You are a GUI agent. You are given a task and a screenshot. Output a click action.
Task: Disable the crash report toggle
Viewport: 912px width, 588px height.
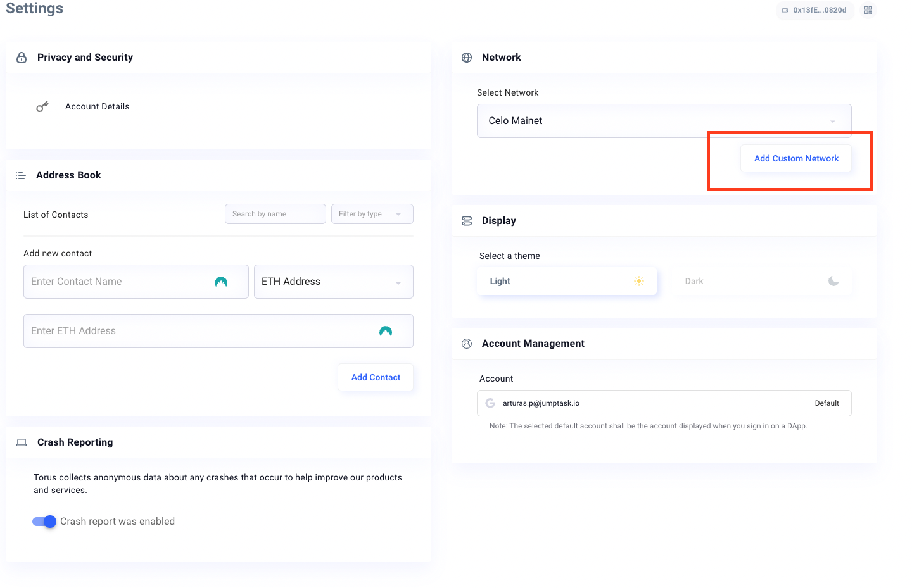click(44, 522)
